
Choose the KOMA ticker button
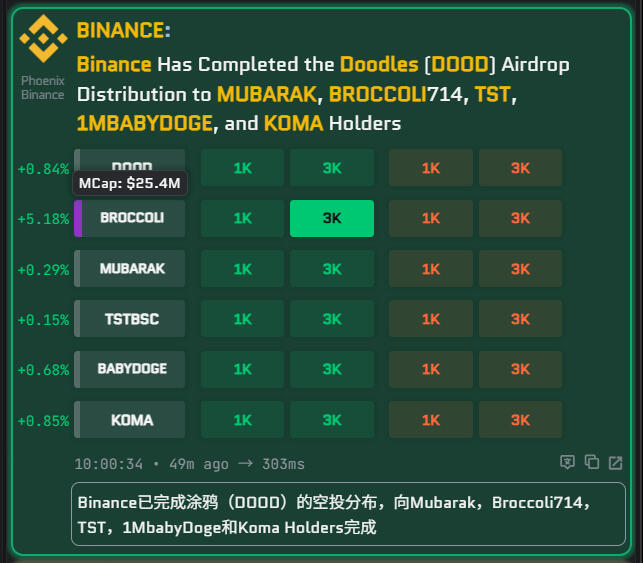[x=132, y=420]
